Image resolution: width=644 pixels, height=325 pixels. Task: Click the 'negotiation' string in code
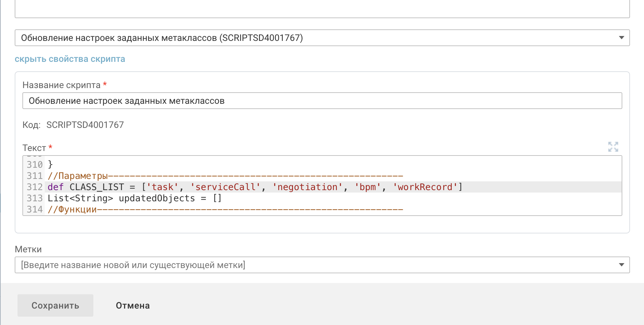coord(307,187)
